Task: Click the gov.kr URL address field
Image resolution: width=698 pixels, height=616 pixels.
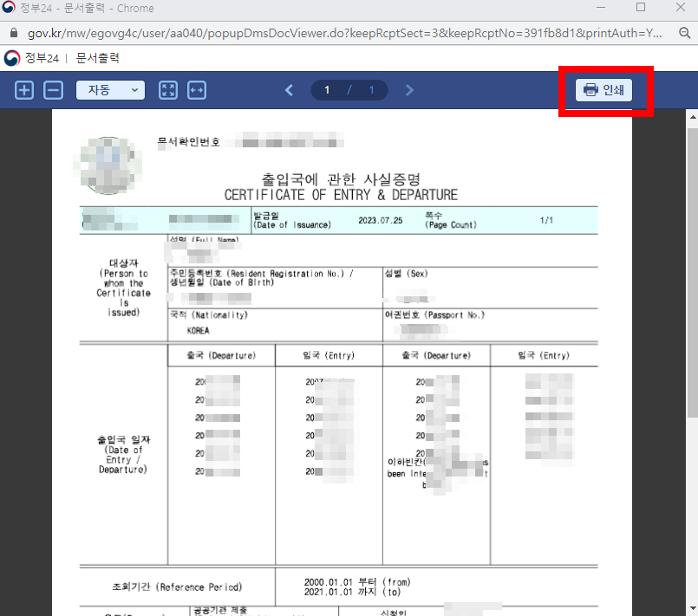Action: (344, 34)
